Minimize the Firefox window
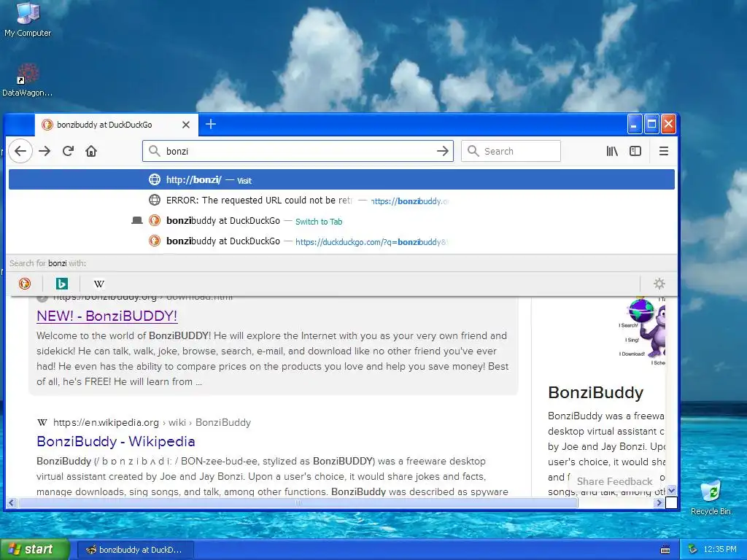The height and width of the screenshot is (560, 747). tap(635, 124)
